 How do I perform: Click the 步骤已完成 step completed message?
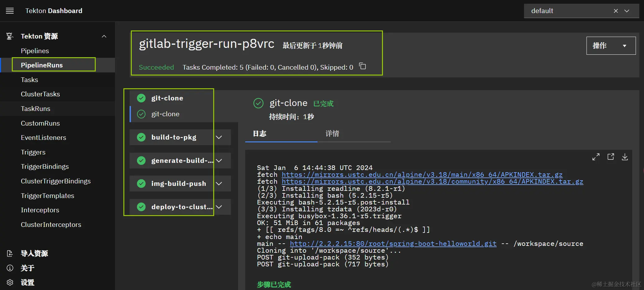coord(274,284)
